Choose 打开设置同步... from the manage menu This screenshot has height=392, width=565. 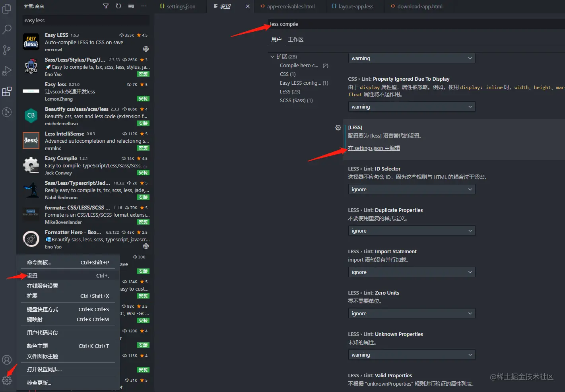[68, 369]
